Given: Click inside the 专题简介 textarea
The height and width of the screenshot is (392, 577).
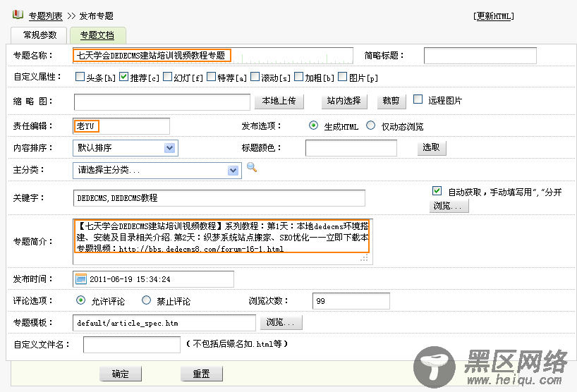Looking at the screenshot, I should point(223,242).
